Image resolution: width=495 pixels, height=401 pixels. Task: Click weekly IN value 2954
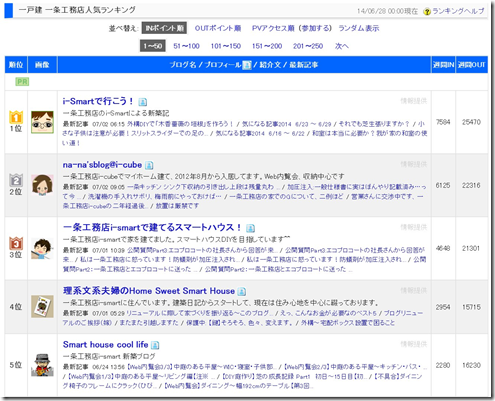point(443,307)
